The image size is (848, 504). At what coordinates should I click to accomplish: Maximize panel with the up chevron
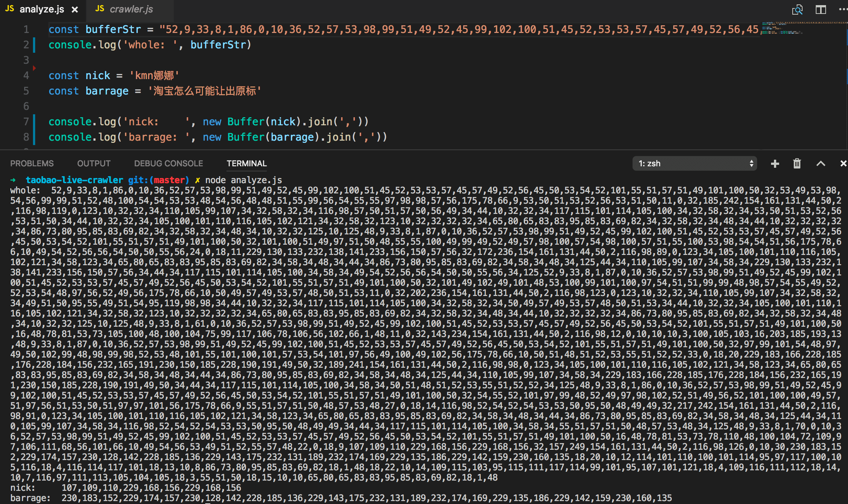point(821,164)
